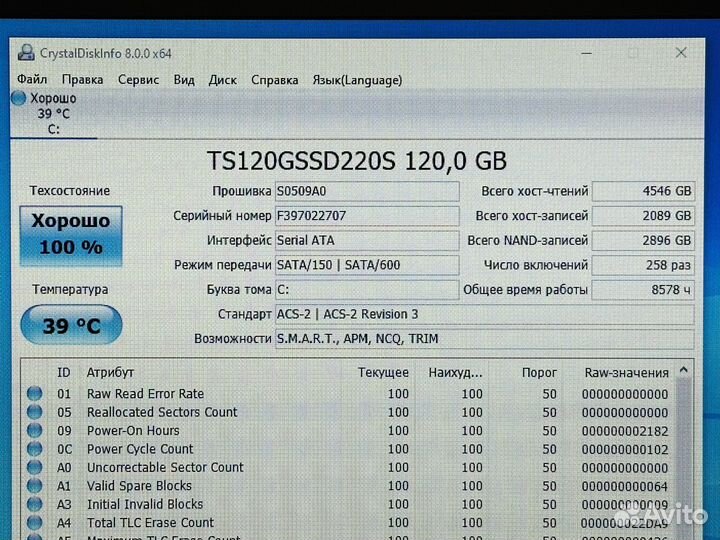Image resolution: width=720 pixels, height=540 pixels.
Task: Click the 39 °C temperature button
Action: [72, 325]
